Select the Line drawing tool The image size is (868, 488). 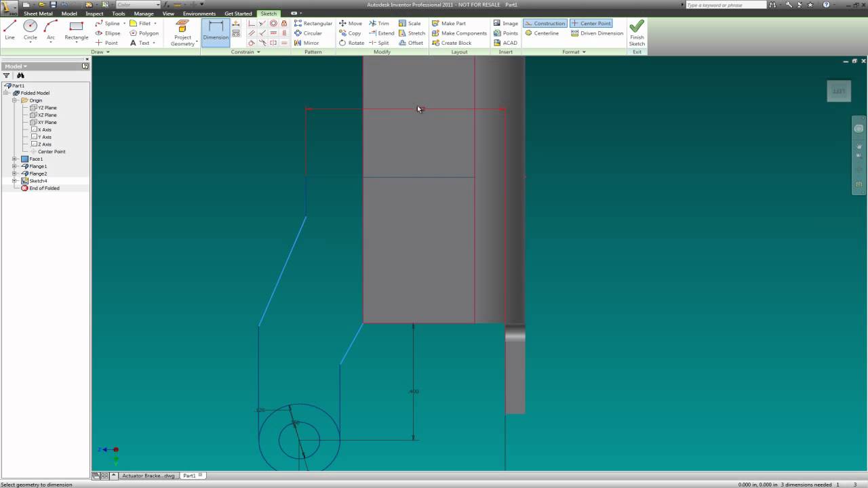[x=9, y=30]
